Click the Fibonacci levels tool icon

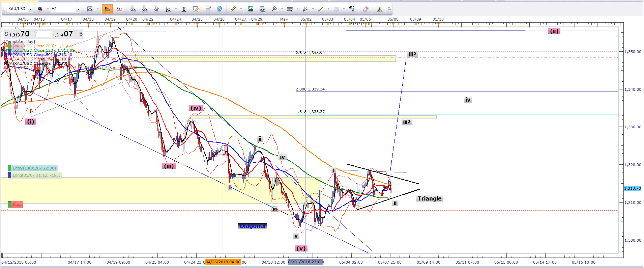point(290,9)
